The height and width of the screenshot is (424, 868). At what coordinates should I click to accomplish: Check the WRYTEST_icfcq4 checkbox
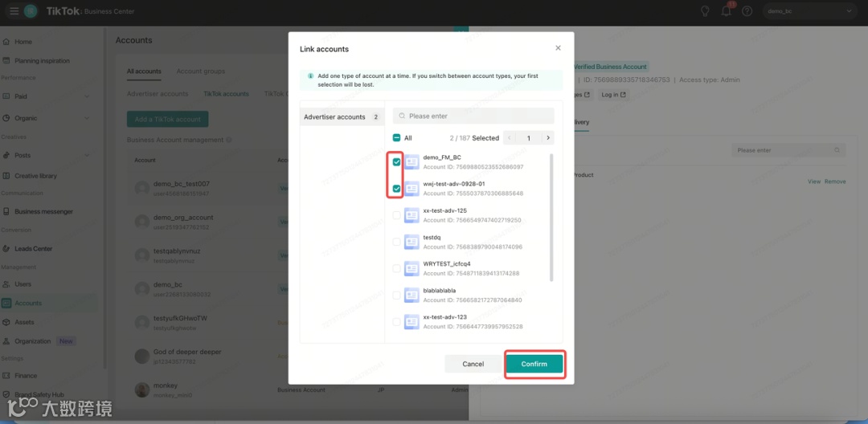tap(396, 268)
